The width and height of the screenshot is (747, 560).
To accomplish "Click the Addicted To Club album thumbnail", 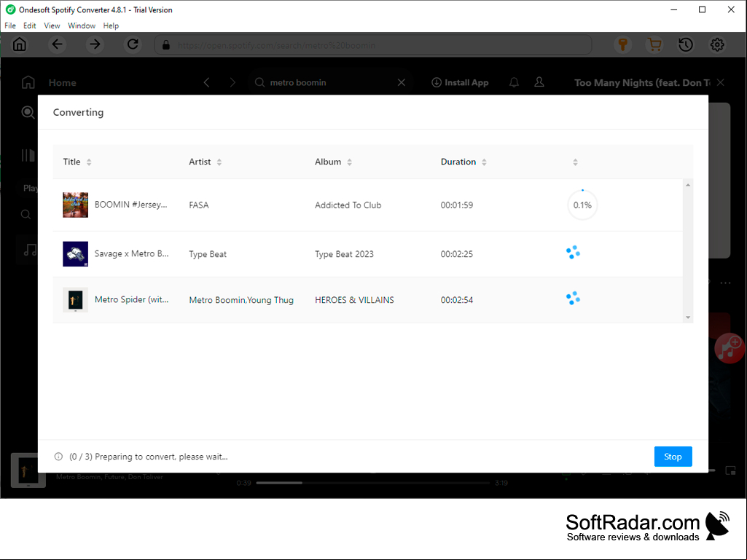I will [75, 205].
